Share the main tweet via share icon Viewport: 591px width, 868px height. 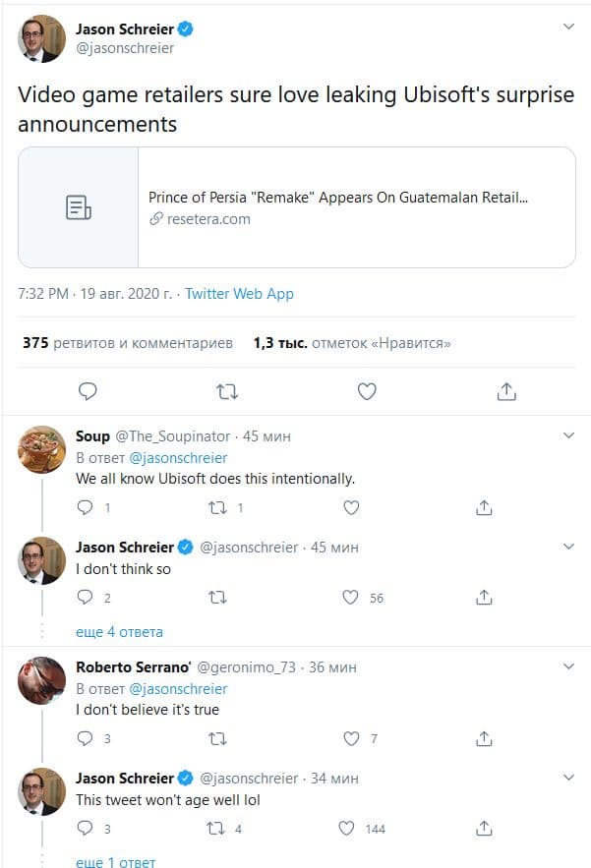[x=505, y=391]
